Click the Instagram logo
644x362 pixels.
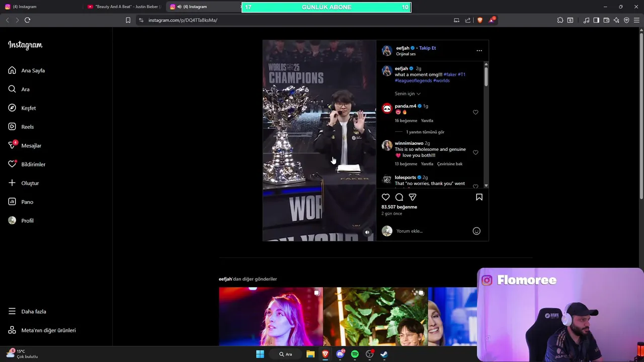coord(25,45)
